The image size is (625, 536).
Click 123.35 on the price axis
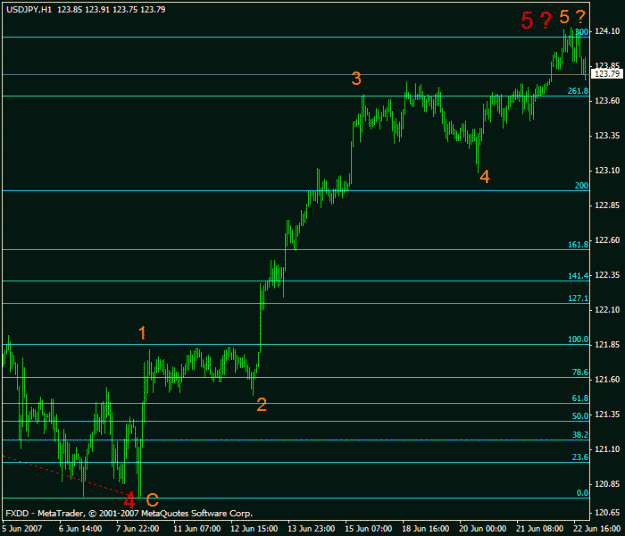pos(607,136)
